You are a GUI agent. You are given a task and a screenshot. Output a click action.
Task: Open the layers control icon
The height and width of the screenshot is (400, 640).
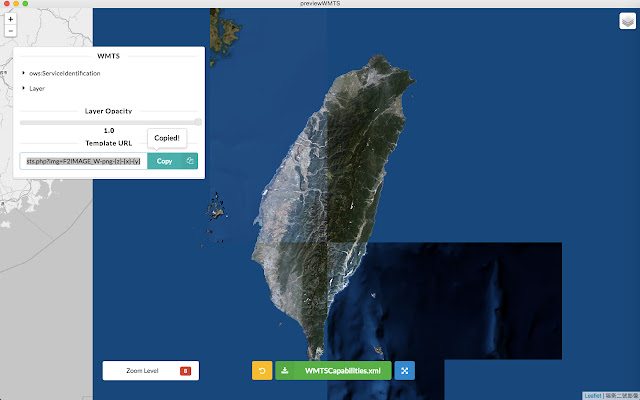coord(628,21)
